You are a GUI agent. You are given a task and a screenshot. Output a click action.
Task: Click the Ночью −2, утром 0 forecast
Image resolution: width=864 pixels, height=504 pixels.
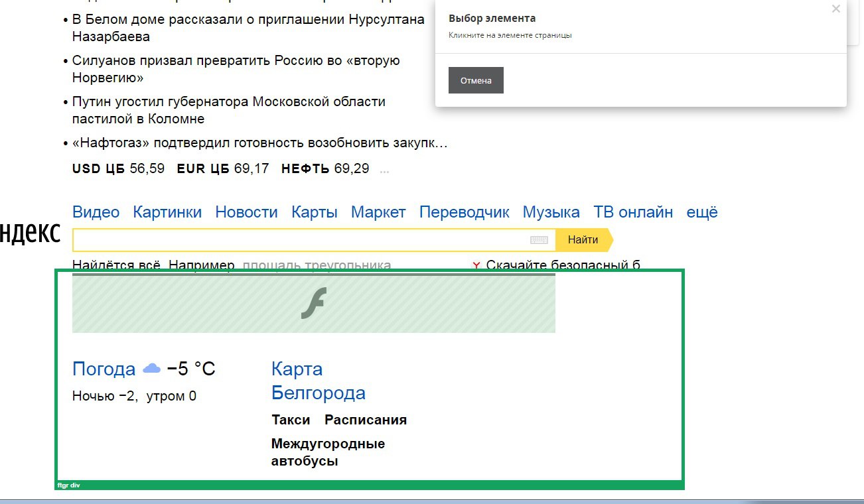pyautogui.click(x=135, y=397)
